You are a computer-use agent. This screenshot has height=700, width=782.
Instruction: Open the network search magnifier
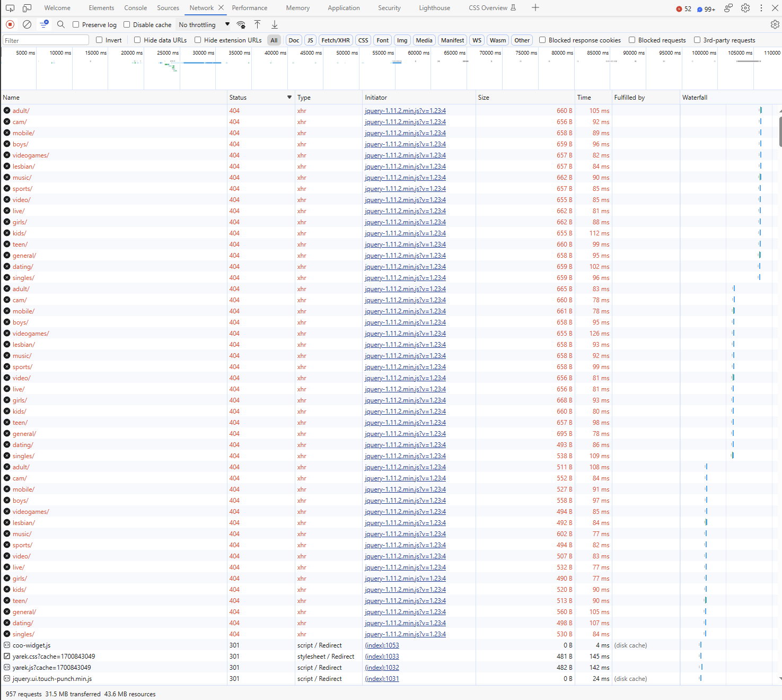click(x=61, y=24)
